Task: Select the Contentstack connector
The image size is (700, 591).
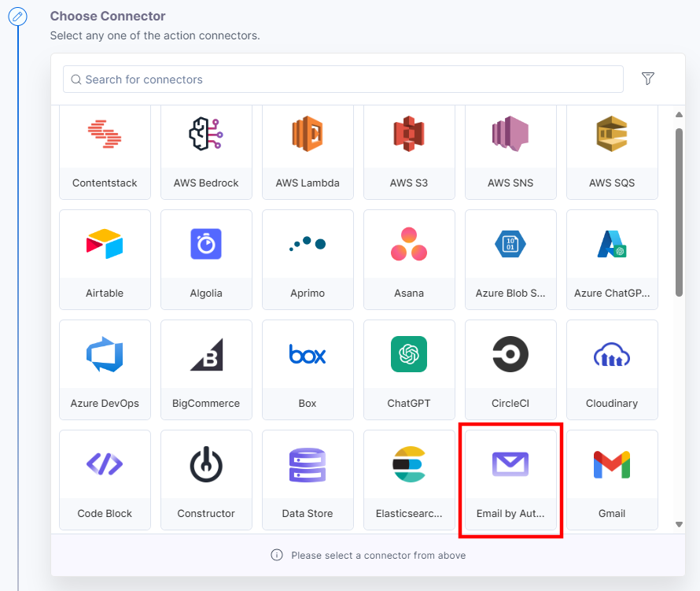Action: point(105,152)
